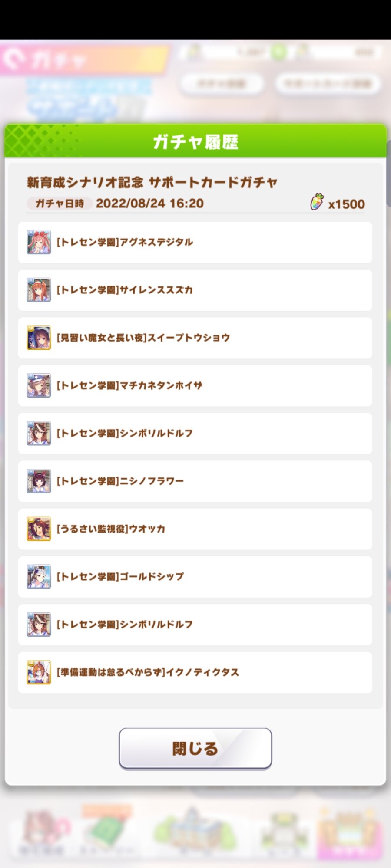The width and height of the screenshot is (391, 868).
Task: Select the Vodka SR card icon
Action: (39, 529)
